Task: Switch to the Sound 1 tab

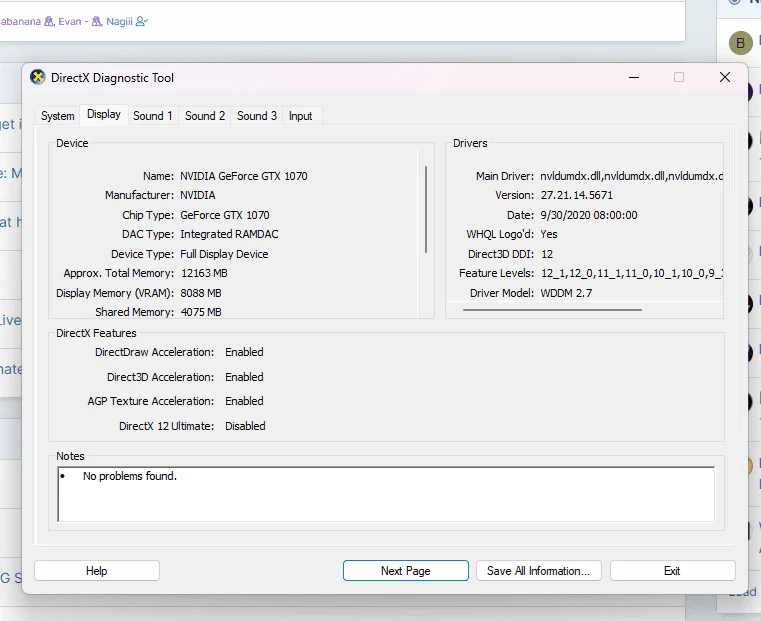Action: 152,116
